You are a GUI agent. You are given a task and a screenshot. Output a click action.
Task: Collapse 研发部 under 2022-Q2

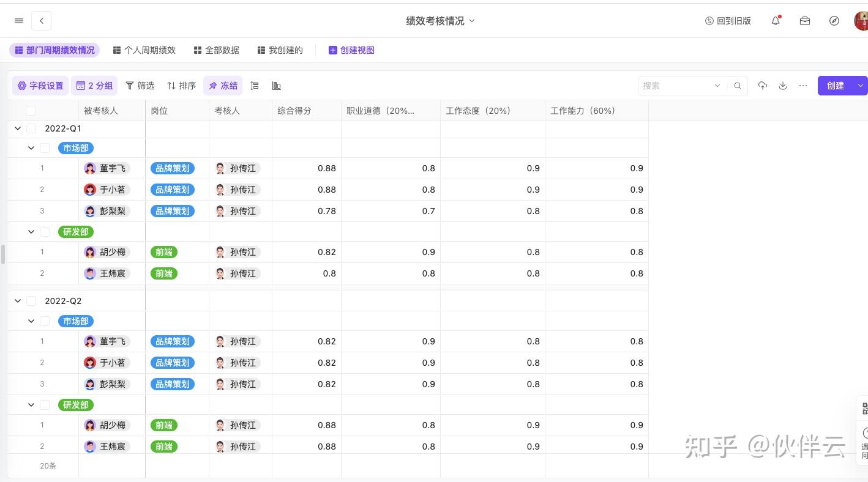tap(31, 405)
